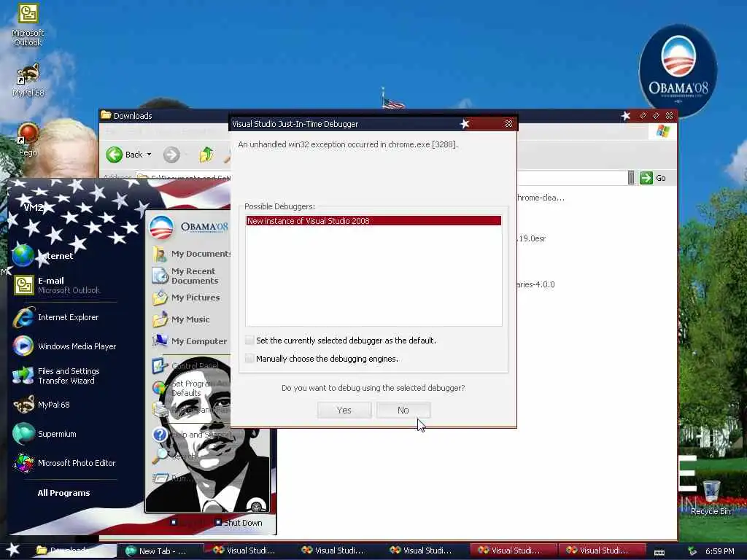
Task: Check Set currently selected debugger as default
Action: click(249, 340)
